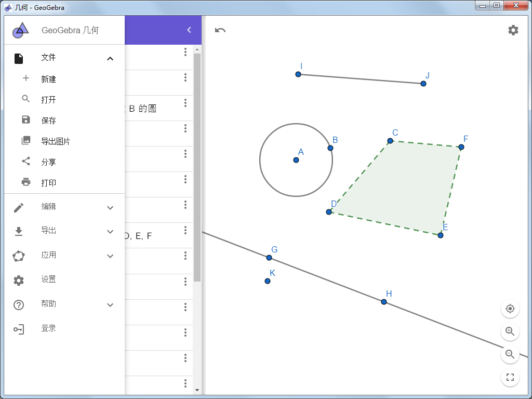
Task: Collapse the panel with the left arrow
Action: click(189, 30)
